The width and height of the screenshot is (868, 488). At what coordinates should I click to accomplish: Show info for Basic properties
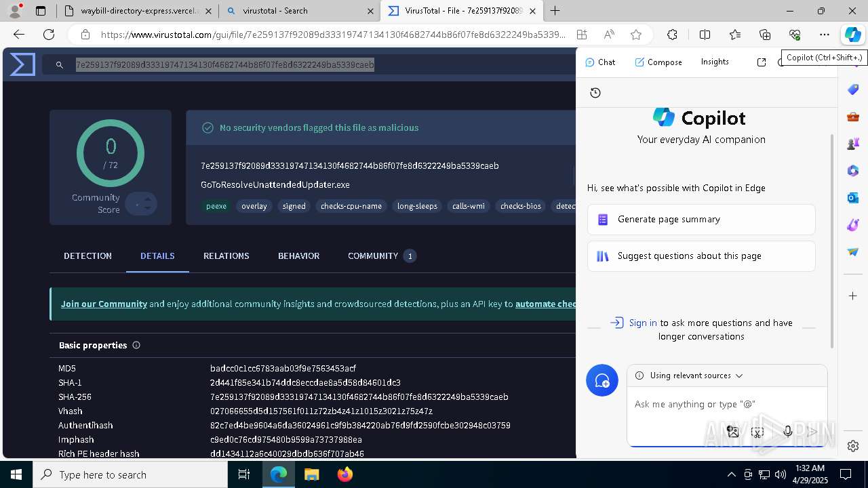click(136, 345)
